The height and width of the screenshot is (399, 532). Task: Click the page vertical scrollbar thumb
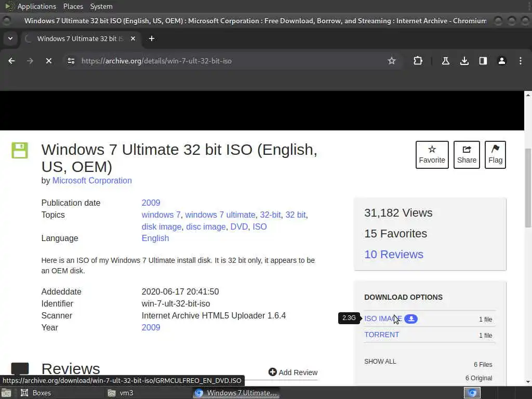pyautogui.click(x=528, y=188)
